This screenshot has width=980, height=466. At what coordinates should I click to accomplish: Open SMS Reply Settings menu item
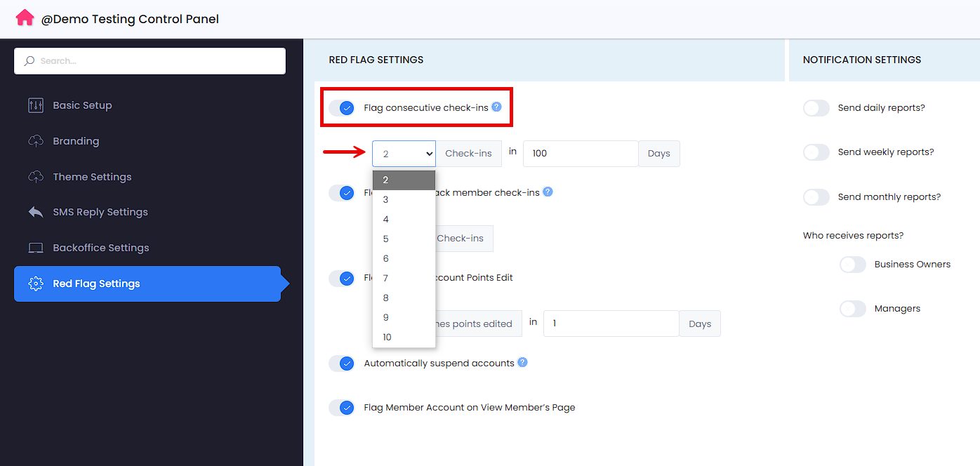coord(147,212)
